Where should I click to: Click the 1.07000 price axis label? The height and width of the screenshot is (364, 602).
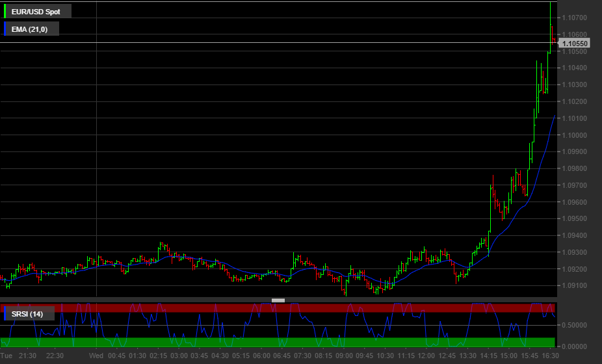click(575, 18)
